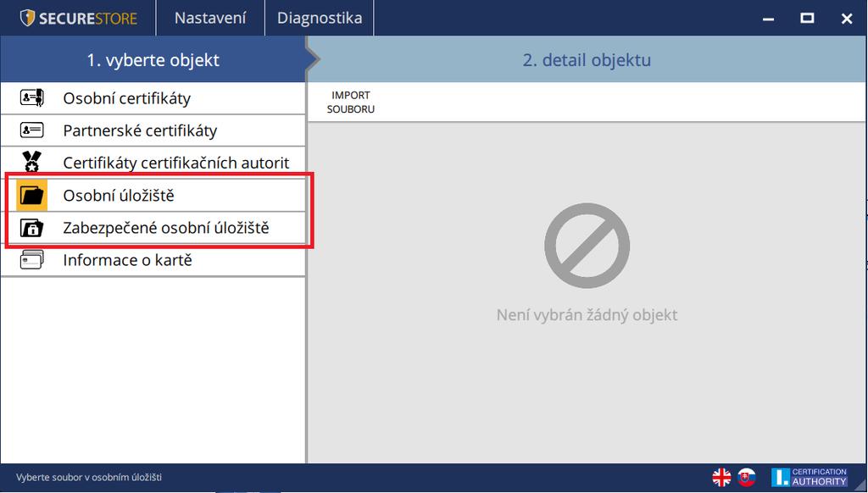Click the 2. detail objektu step header
This screenshot has height=493, width=868.
coord(587,59)
